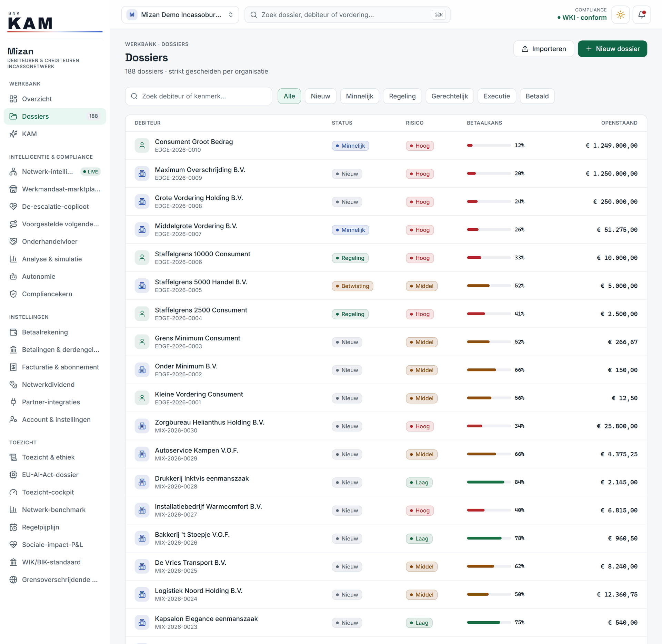Filter dossiers by Executie
The width and height of the screenshot is (662, 644).
coord(496,96)
